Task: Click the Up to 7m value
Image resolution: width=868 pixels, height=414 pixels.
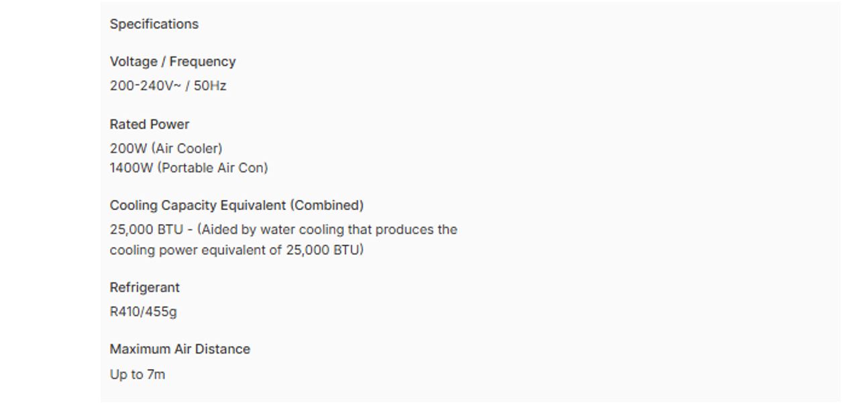Action: pyautogui.click(x=138, y=374)
